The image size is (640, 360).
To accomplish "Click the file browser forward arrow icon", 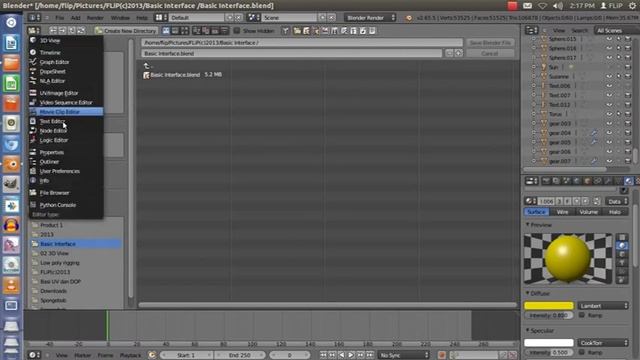I will click(x=62, y=31).
